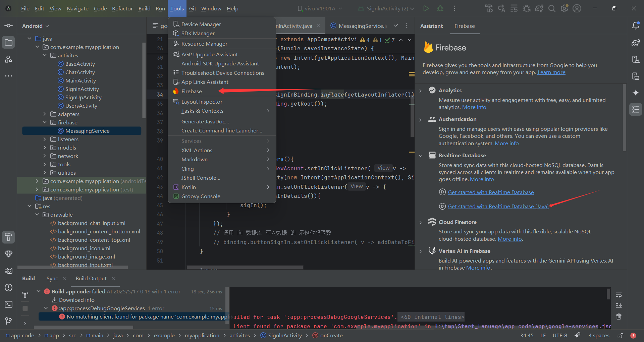Screen dimensions: 644x342
Task: Start debugging with the bug icon
Action: click(440, 8)
